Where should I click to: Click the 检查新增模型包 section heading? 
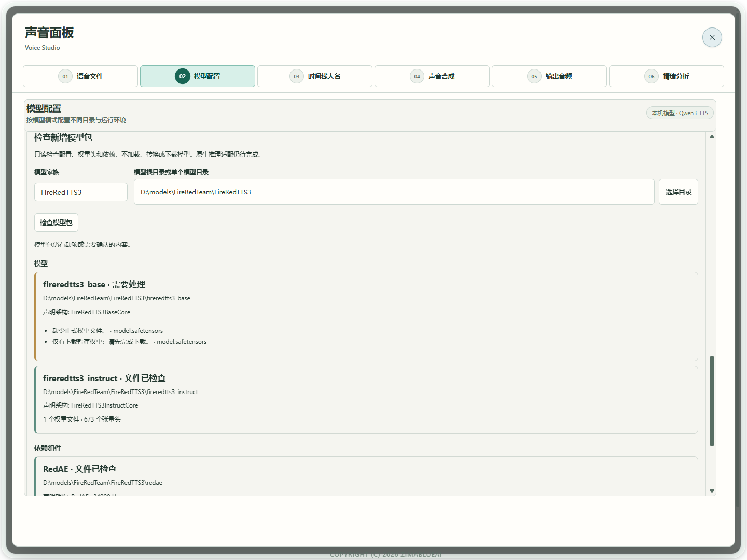click(x=63, y=137)
